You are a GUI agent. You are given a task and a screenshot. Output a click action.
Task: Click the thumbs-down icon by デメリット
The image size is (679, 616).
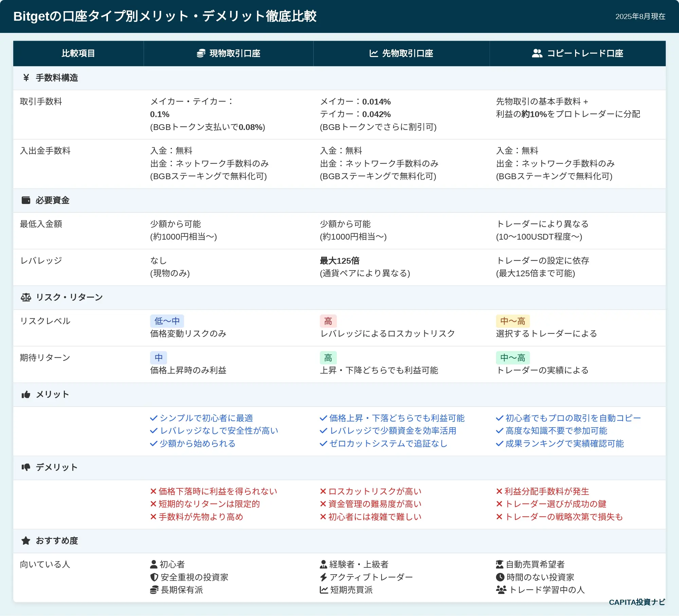point(26,467)
